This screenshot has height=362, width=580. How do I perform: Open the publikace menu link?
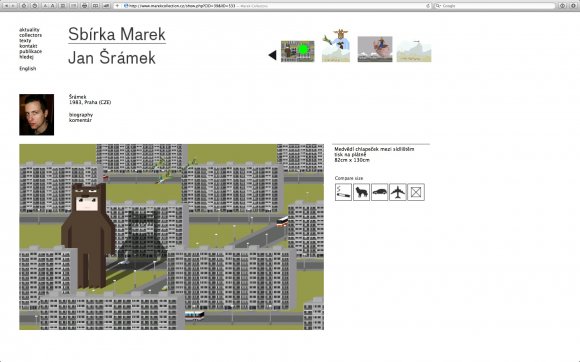pyautogui.click(x=30, y=51)
